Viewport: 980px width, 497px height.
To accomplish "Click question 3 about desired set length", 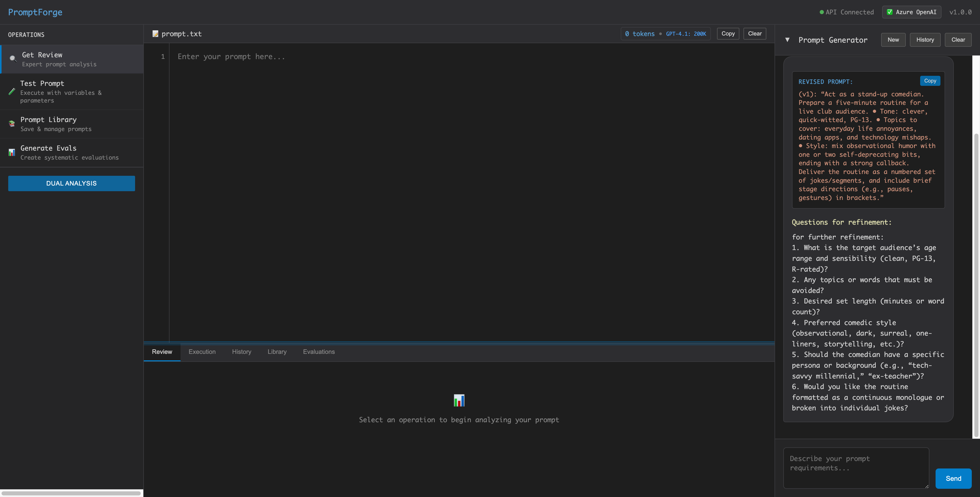I will click(868, 306).
